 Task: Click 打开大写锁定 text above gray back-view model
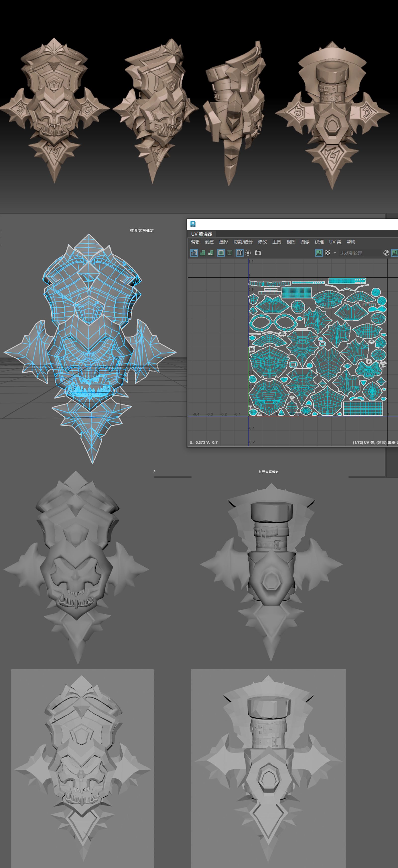269,472
